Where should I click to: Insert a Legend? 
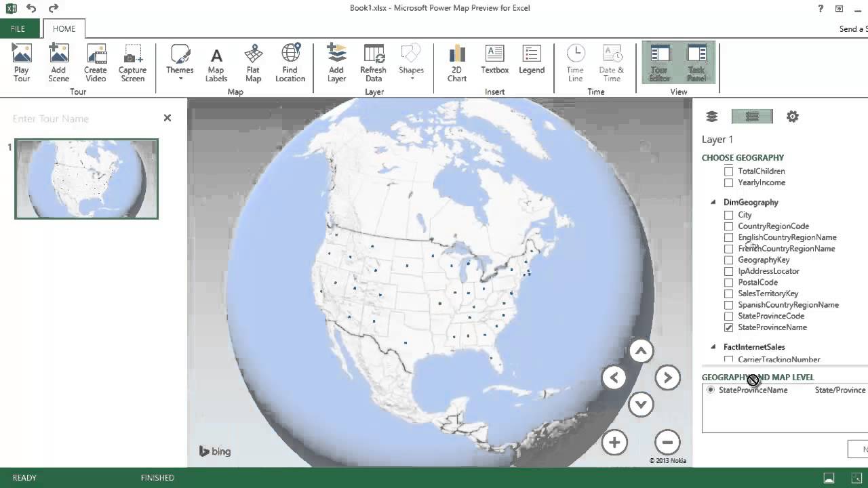532,60
